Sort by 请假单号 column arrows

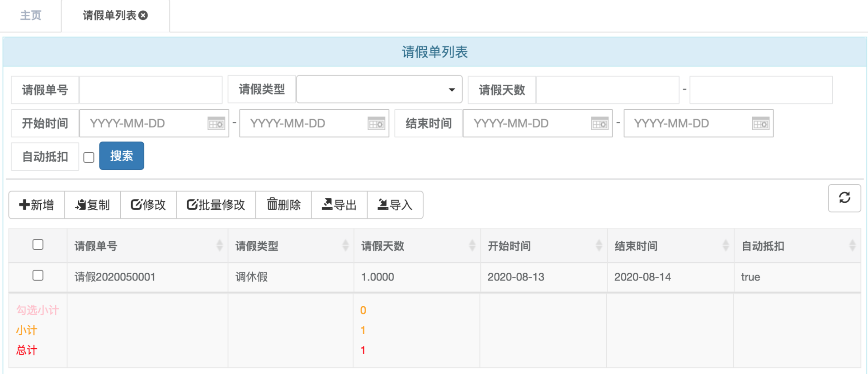[220, 246]
